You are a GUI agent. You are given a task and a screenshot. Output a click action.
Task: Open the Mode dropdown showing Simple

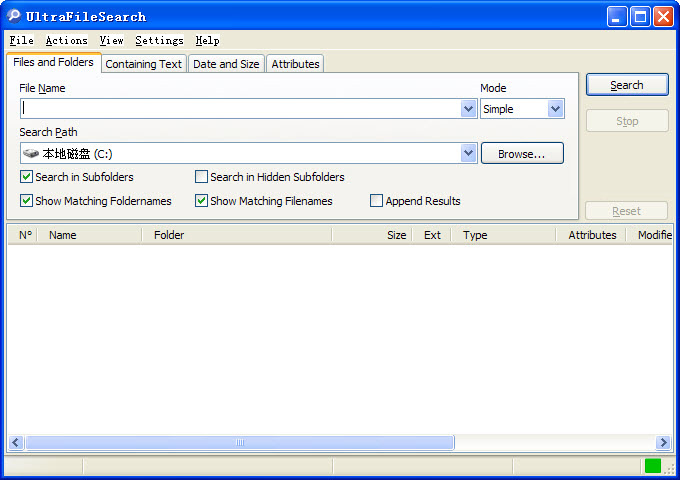tap(555, 109)
